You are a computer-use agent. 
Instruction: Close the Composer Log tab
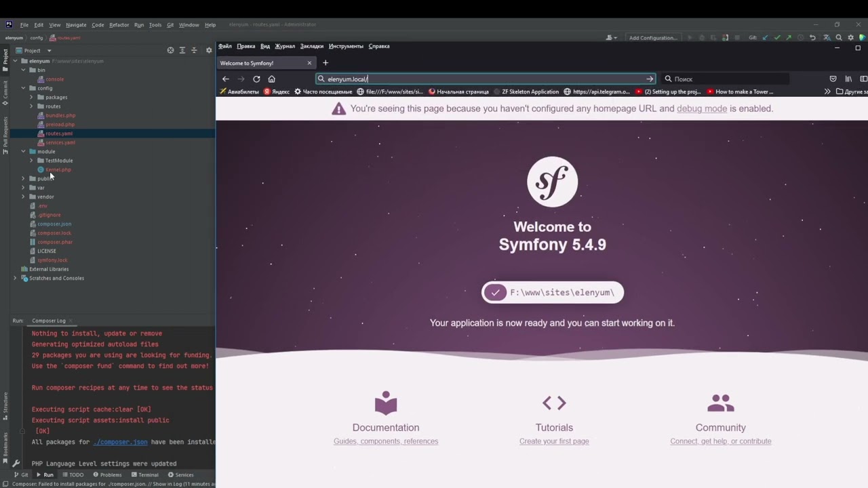point(71,321)
